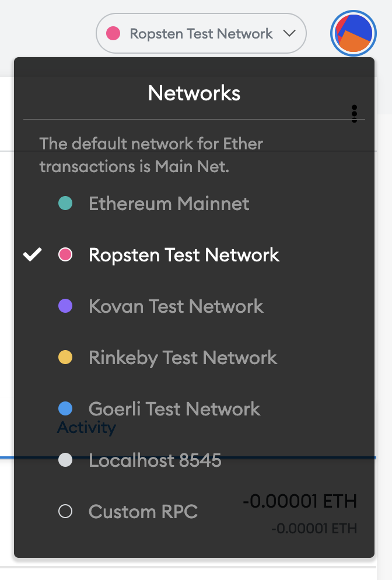Image resolution: width=392 pixels, height=580 pixels.
Task: Open the three-dot options menu
Action: pos(355,114)
